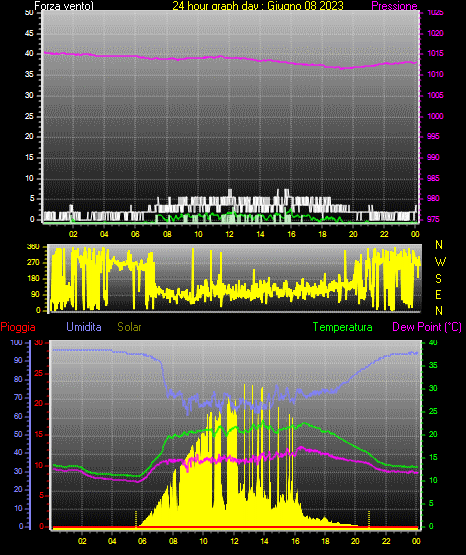Click the 100 humidity axis value
The height and width of the screenshot is (555, 466).
[16, 342]
